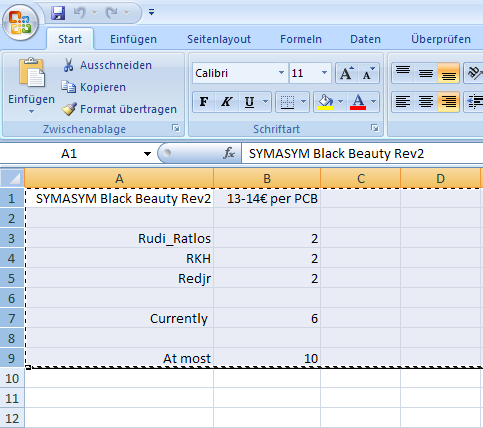Select column B header
The image size is (483, 428).
267,179
